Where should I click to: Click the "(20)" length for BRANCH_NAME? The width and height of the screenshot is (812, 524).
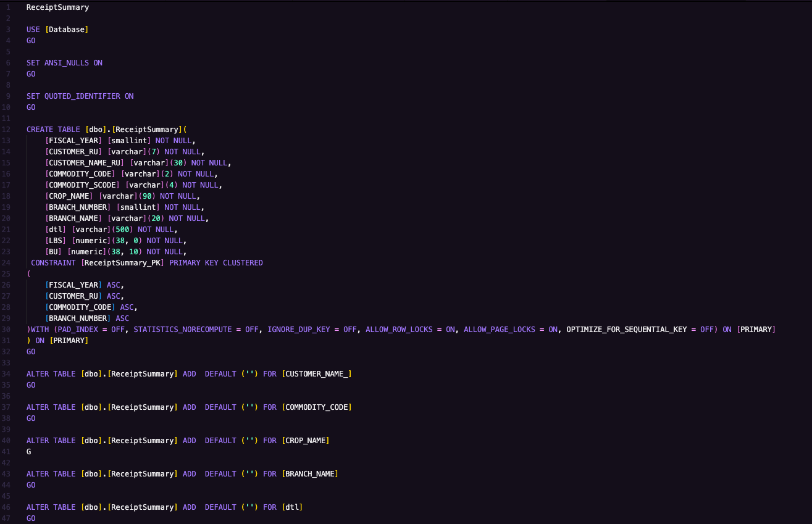click(156, 218)
